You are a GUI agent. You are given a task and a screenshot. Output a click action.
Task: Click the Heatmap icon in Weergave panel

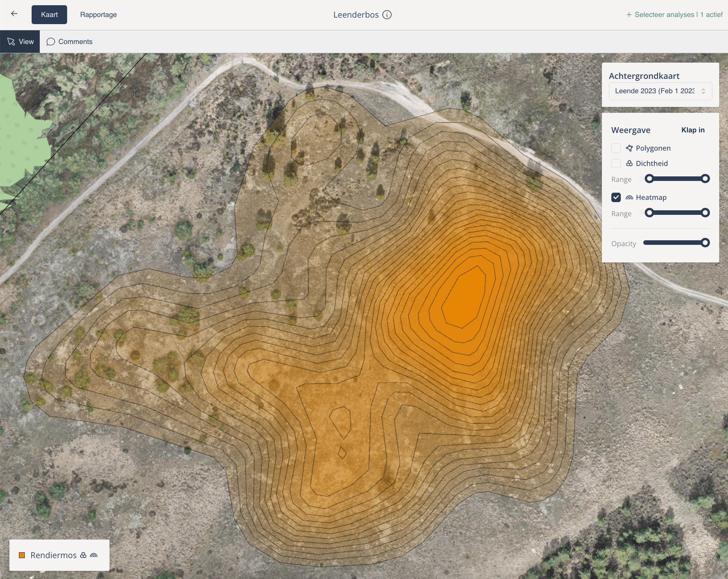(x=629, y=198)
